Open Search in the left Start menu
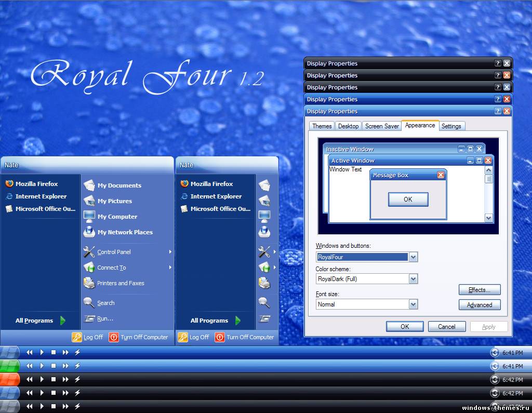532x413 pixels. pyautogui.click(x=99, y=303)
